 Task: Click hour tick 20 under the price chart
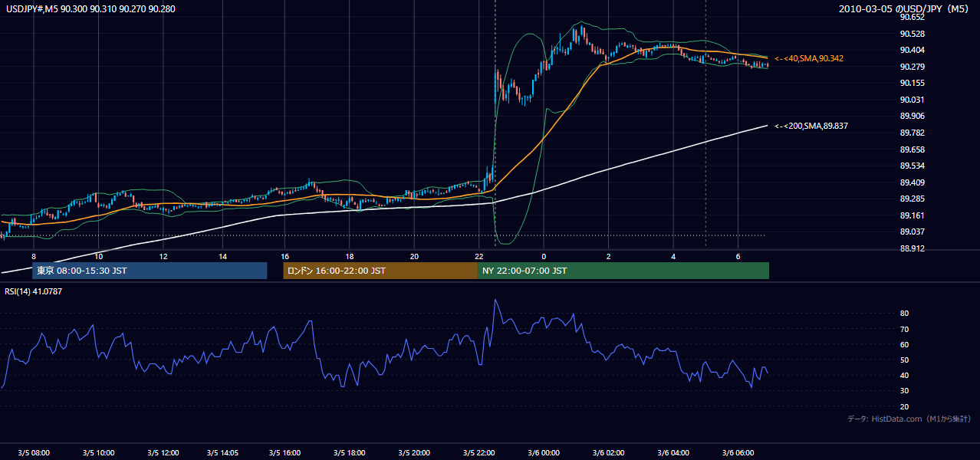pos(414,255)
